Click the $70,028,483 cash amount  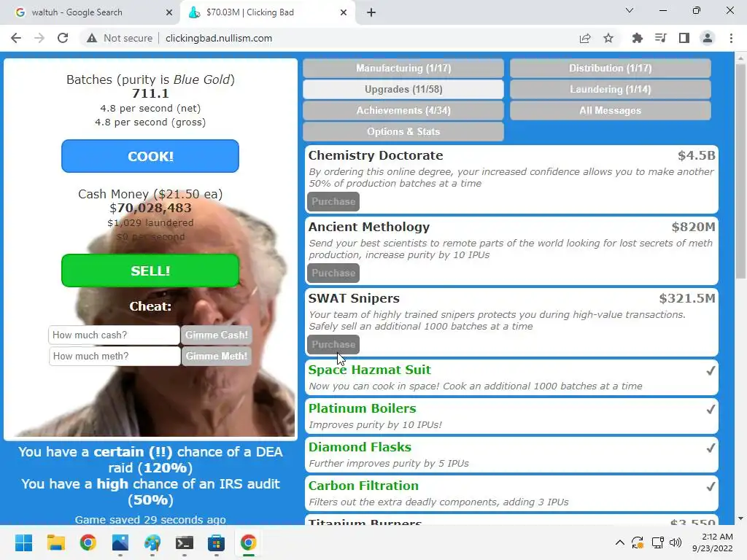150,208
